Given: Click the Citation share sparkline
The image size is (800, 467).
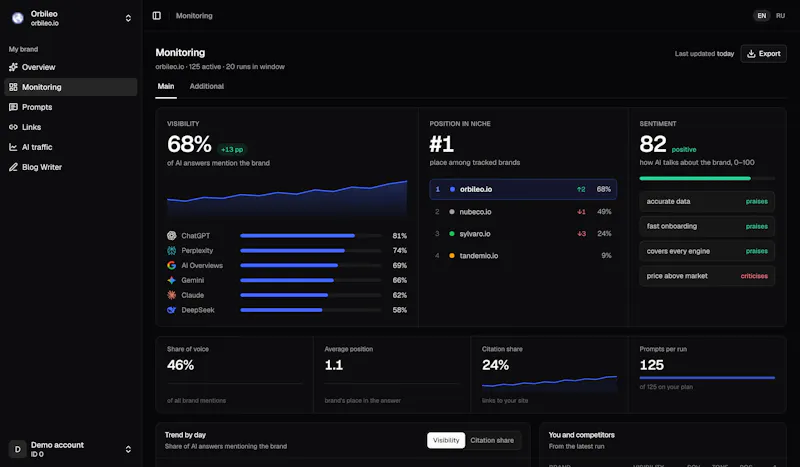Looking at the screenshot, I should (x=549, y=384).
